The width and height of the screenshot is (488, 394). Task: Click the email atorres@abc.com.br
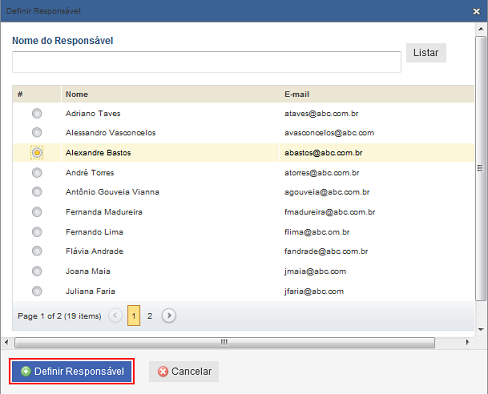click(322, 173)
